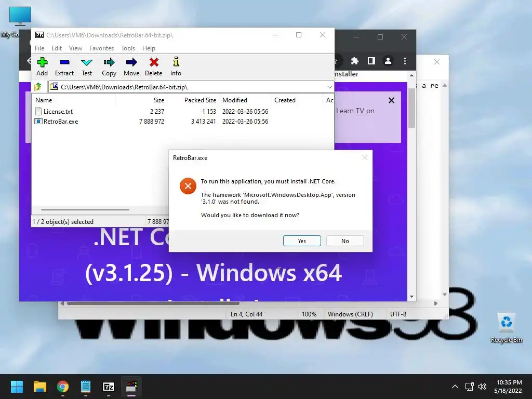Click the taskbar clock and date

pyautogui.click(x=508, y=387)
